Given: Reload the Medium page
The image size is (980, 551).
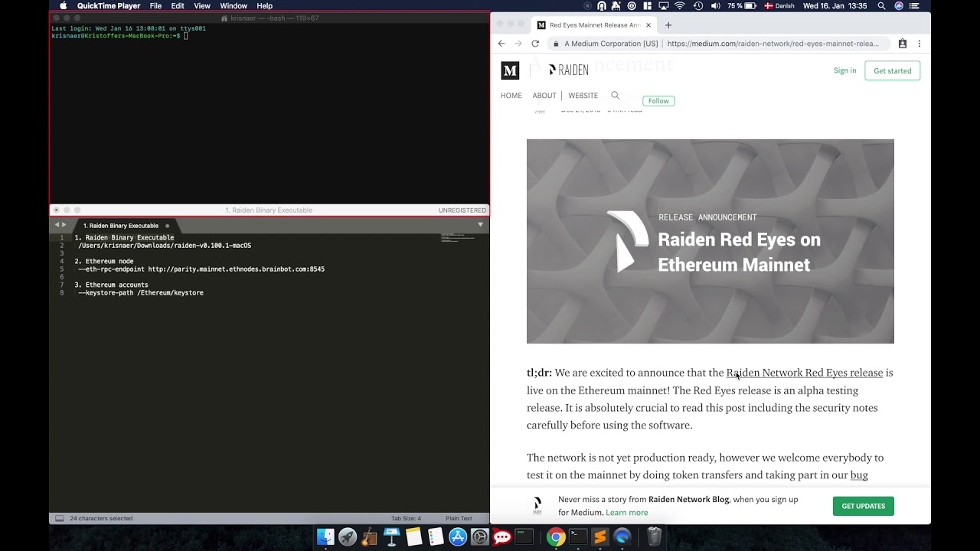Looking at the screenshot, I should 535,44.
